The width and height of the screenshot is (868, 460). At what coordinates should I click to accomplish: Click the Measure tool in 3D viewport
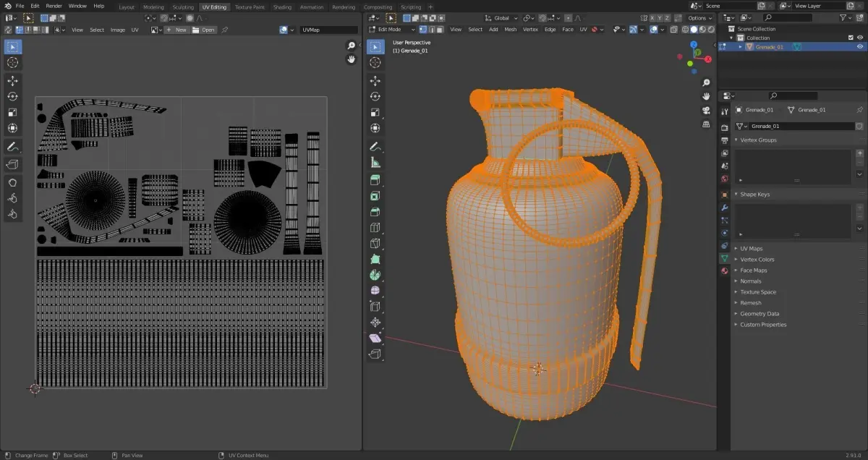(x=375, y=163)
